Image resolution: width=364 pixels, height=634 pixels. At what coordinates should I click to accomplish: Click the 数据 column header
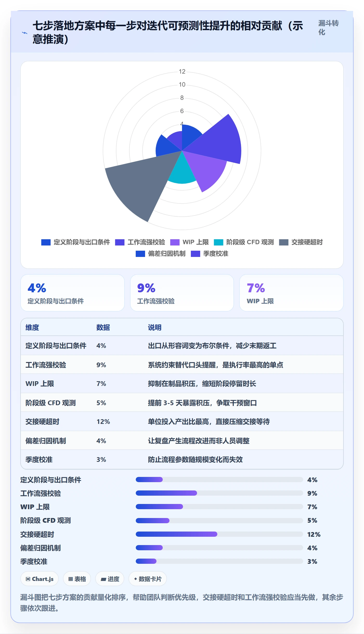(103, 327)
